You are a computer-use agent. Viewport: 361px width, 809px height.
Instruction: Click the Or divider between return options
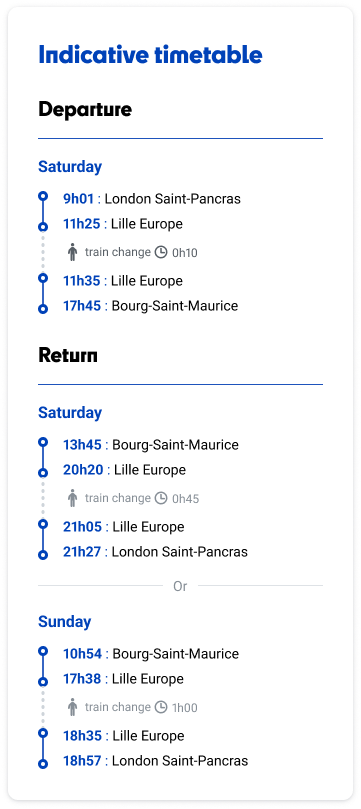[x=180, y=586]
